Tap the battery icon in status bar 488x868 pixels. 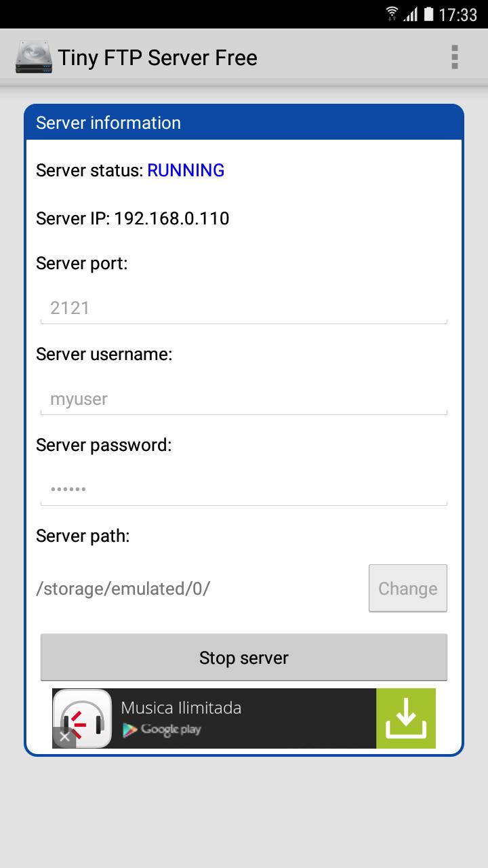(x=428, y=14)
